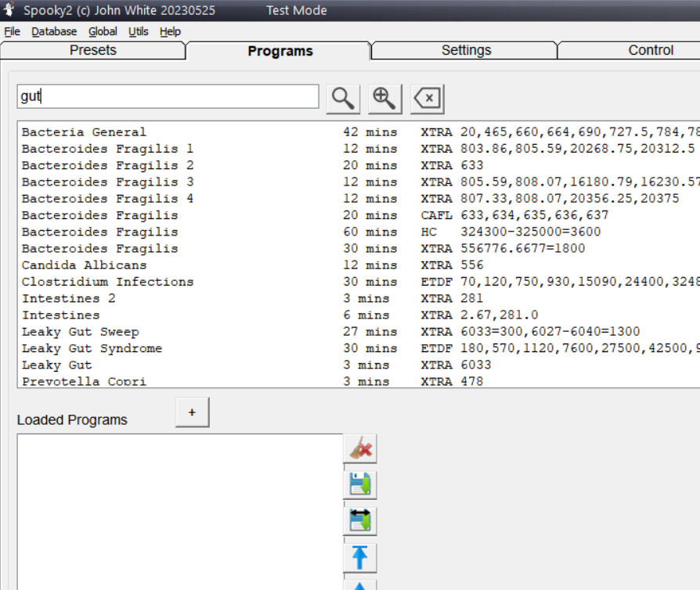Viewport: 700px width, 590px height.
Task: Click the broom clear loaded programs icon
Action: click(x=360, y=449)
